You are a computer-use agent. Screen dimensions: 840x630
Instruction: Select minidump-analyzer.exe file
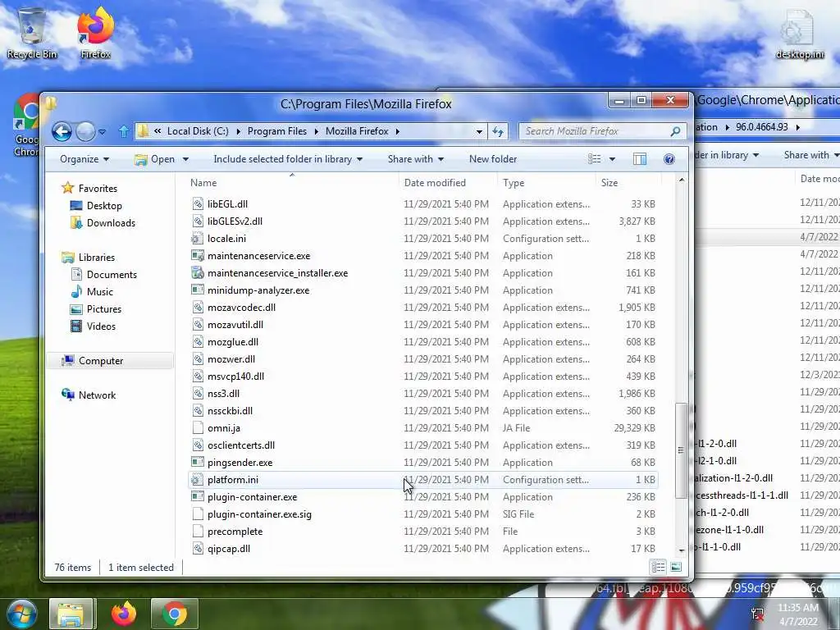pos(423,290)
